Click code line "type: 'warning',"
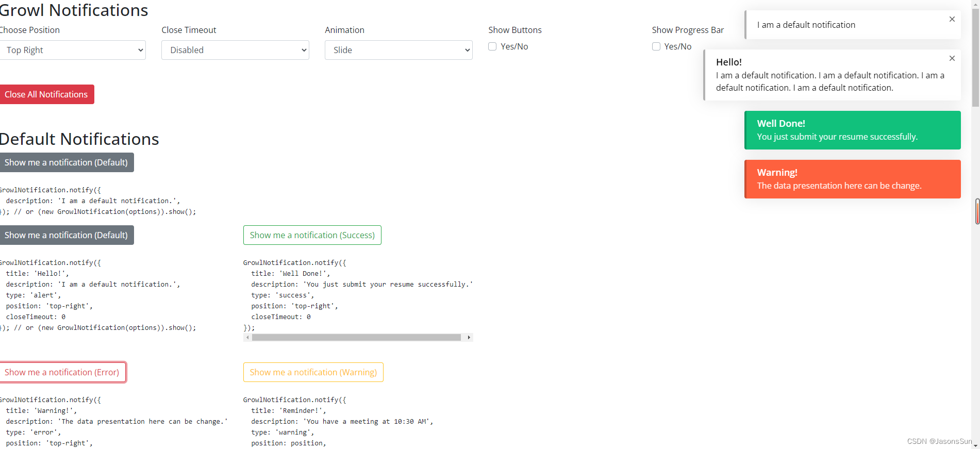The image size is (980, 449). click(x=283, y=433)
